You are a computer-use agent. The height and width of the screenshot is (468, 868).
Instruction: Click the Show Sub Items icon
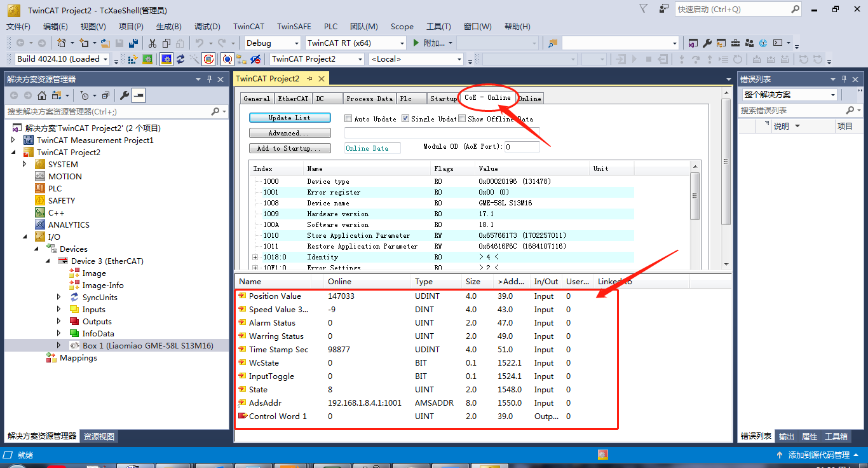point(241,59)
